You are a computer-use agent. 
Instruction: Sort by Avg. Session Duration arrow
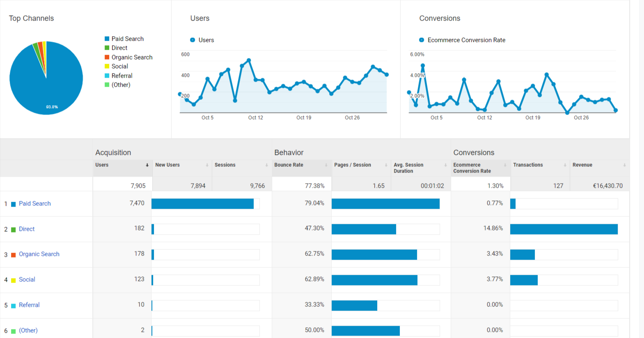[x=445, y=165]
